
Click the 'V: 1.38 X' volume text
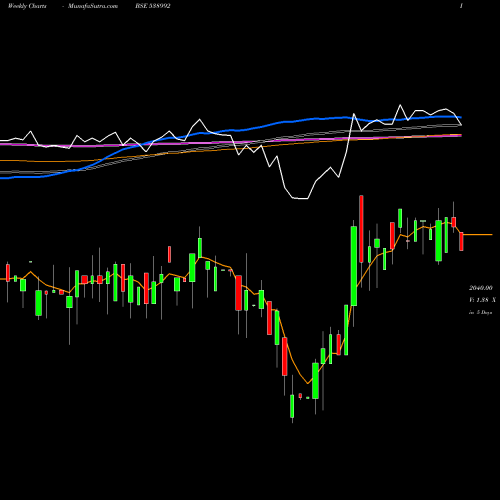(482, 300)
